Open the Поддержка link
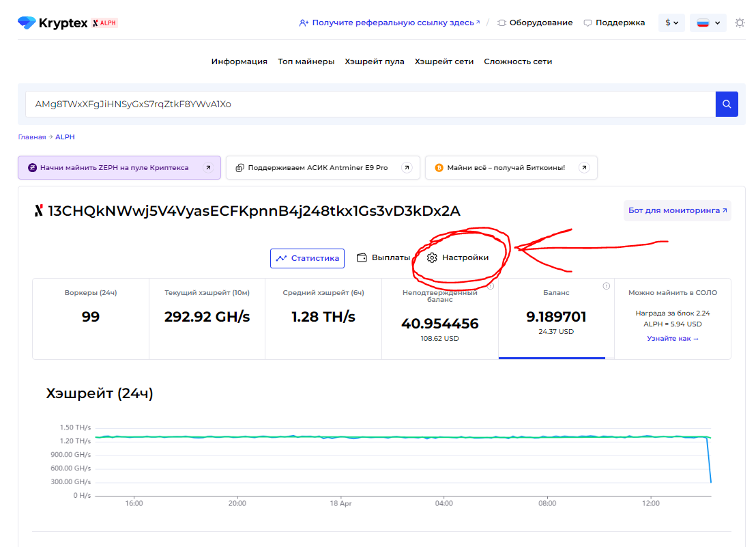 click(614, 23)
